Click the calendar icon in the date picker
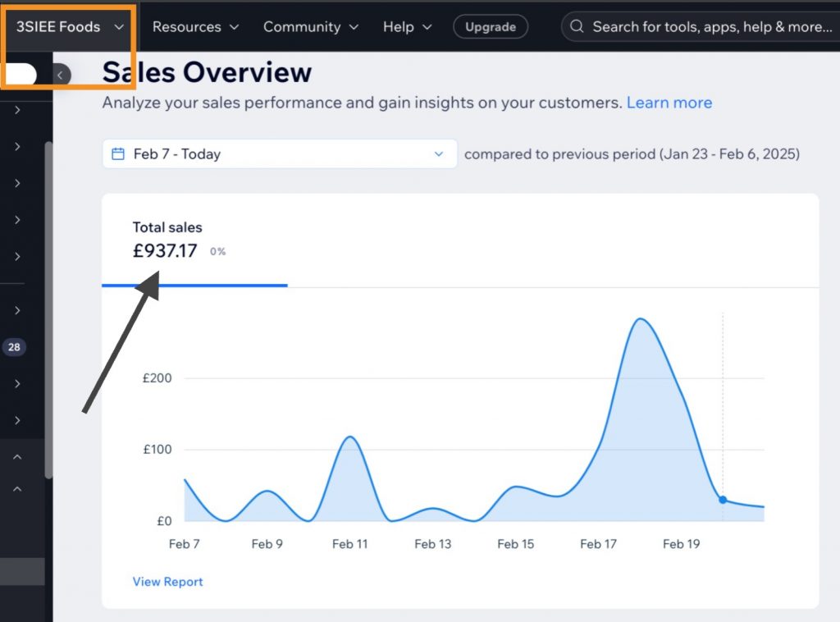 point(118,153)
